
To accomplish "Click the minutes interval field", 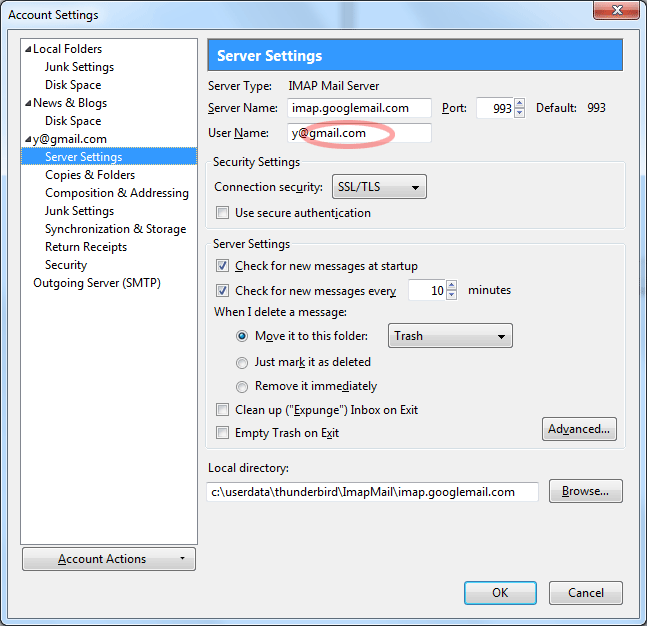I will [x=427, y=291].
